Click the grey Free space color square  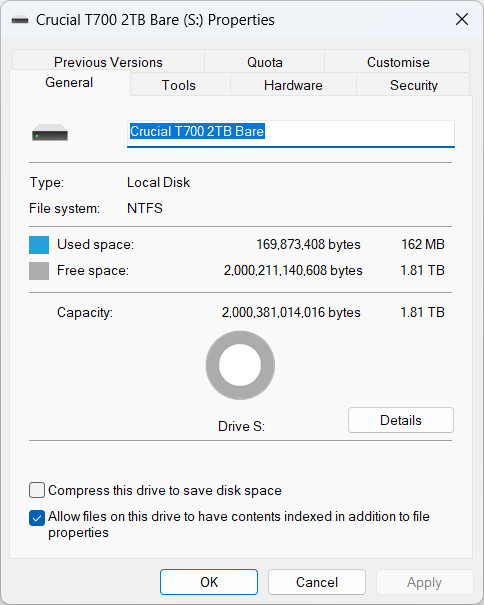(39, 271)
